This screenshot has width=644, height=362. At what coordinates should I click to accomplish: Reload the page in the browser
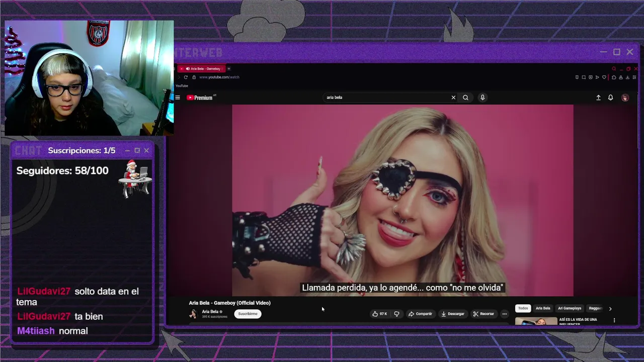pyautogui.click(x=186, y=77)
